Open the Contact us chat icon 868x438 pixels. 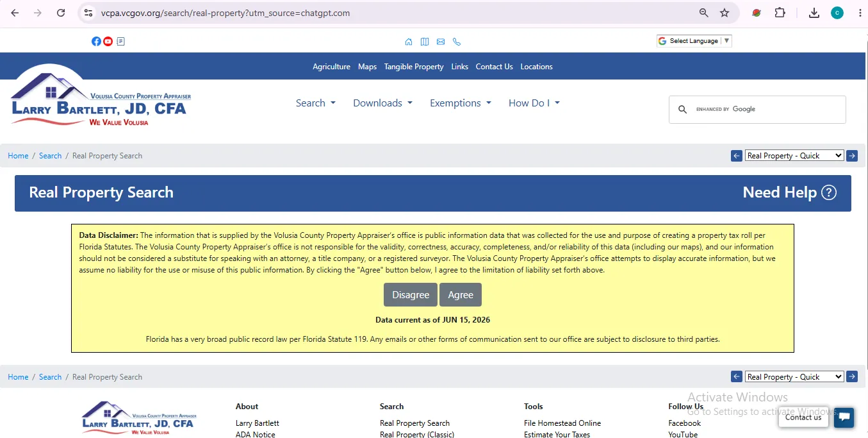844,417
